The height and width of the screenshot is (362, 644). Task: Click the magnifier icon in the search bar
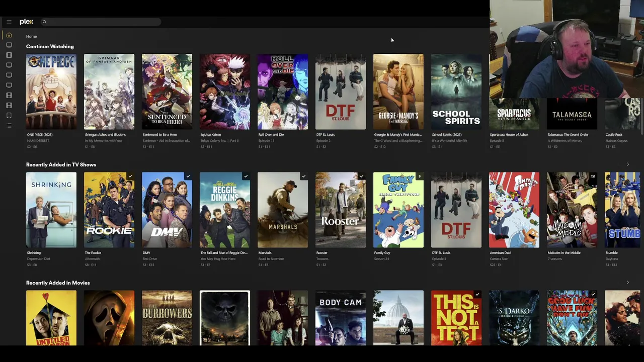(x=44, y=22)
